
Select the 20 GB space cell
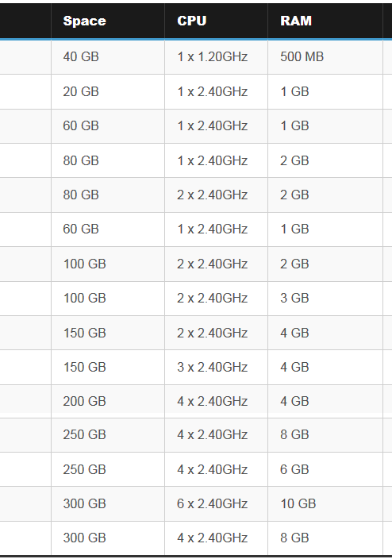pos(108,91)
